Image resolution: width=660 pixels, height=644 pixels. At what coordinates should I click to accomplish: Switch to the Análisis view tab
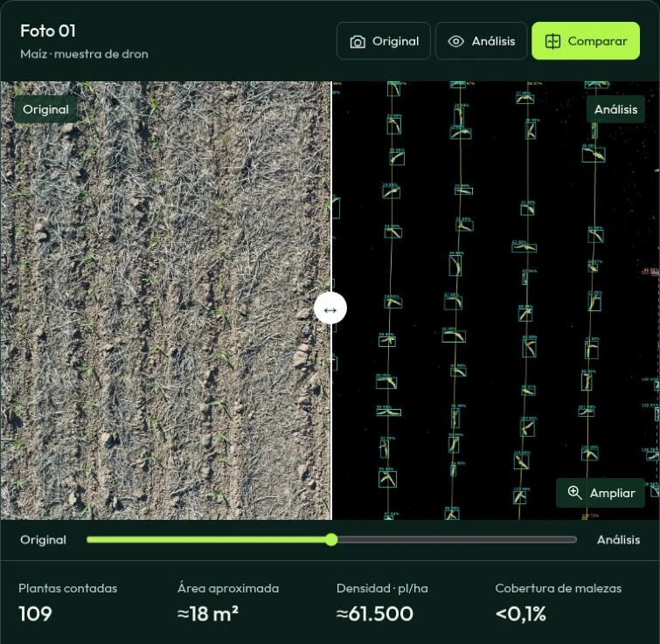481,41
